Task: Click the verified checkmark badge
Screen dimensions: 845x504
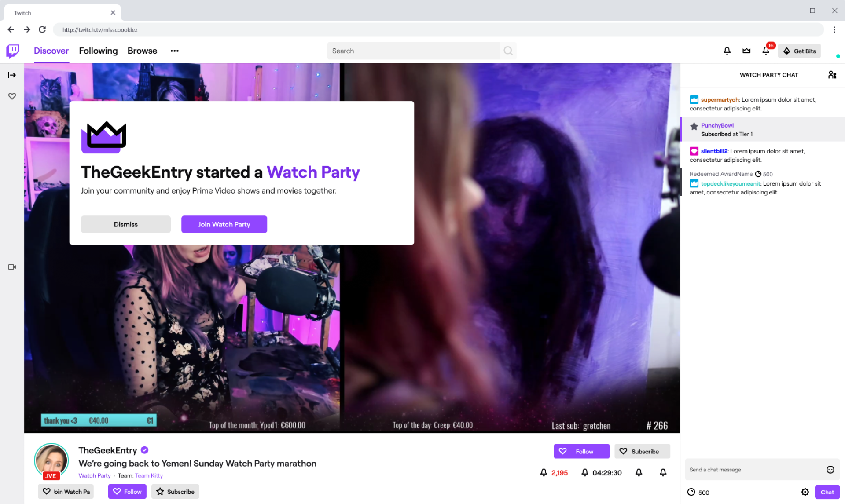Action: click(x=144, y=450)
